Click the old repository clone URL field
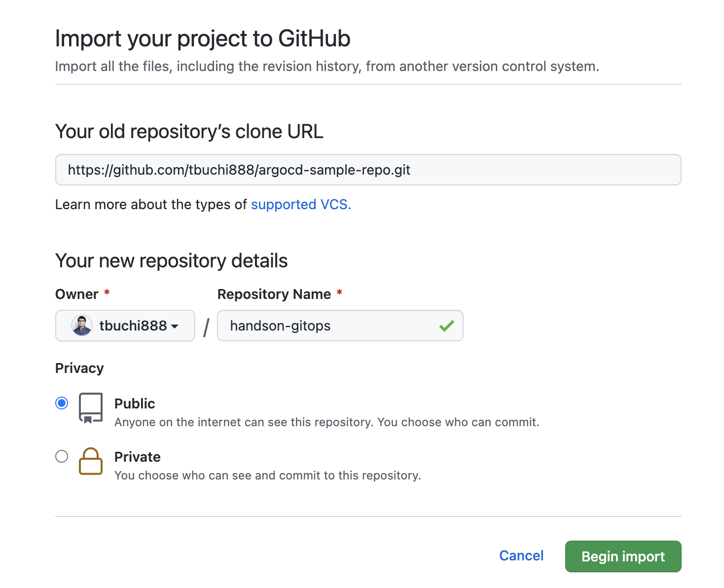724x588 pixels. (368, 170)
